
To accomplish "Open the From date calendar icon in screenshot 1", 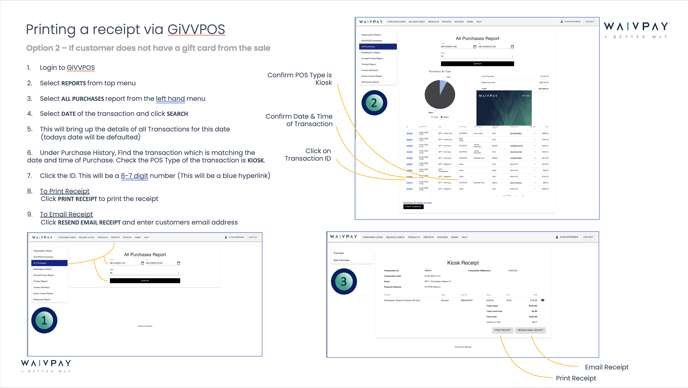I will [142, 263].
